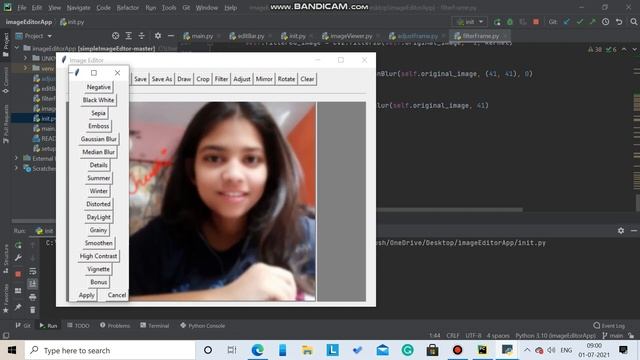Open the Event Log
640x360 pixels.
tap(609, 325)
